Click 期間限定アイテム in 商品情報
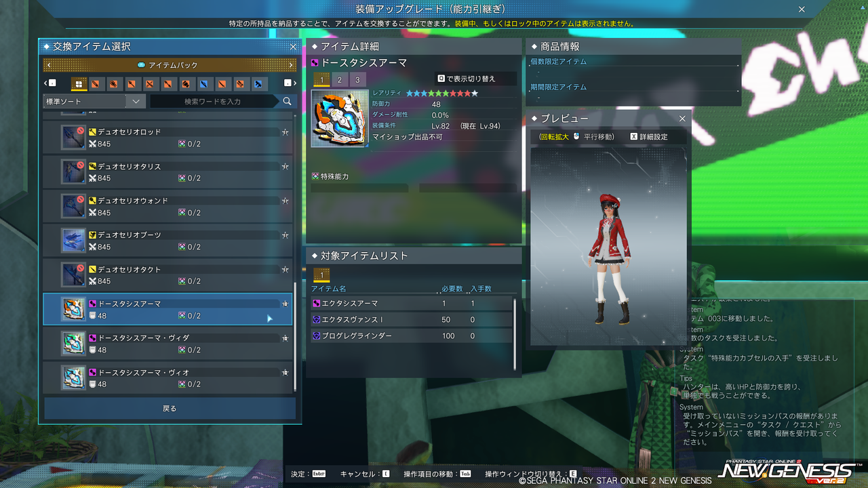This screenshot has width=868, height=488. pyautogui.click(x=559, y=87)
